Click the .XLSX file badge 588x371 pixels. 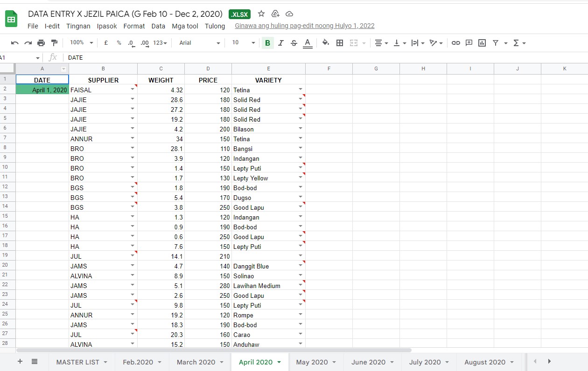tap(240, 14)
